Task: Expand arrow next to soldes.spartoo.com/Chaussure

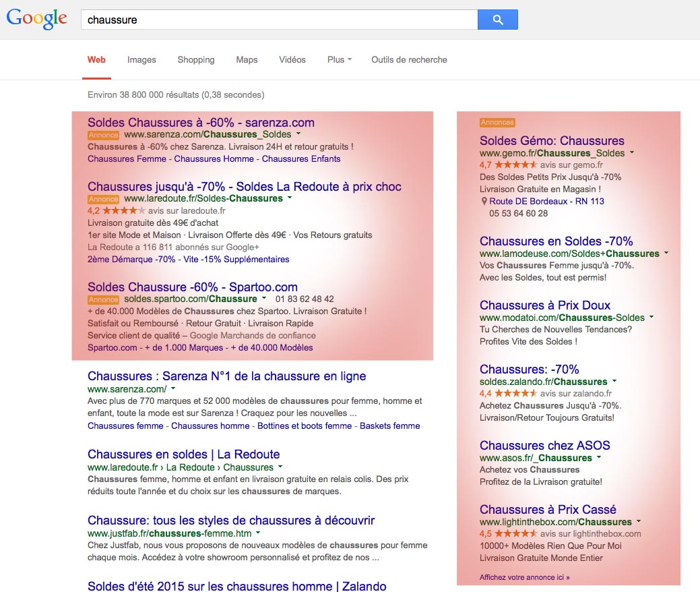Action: pos(264,299)
